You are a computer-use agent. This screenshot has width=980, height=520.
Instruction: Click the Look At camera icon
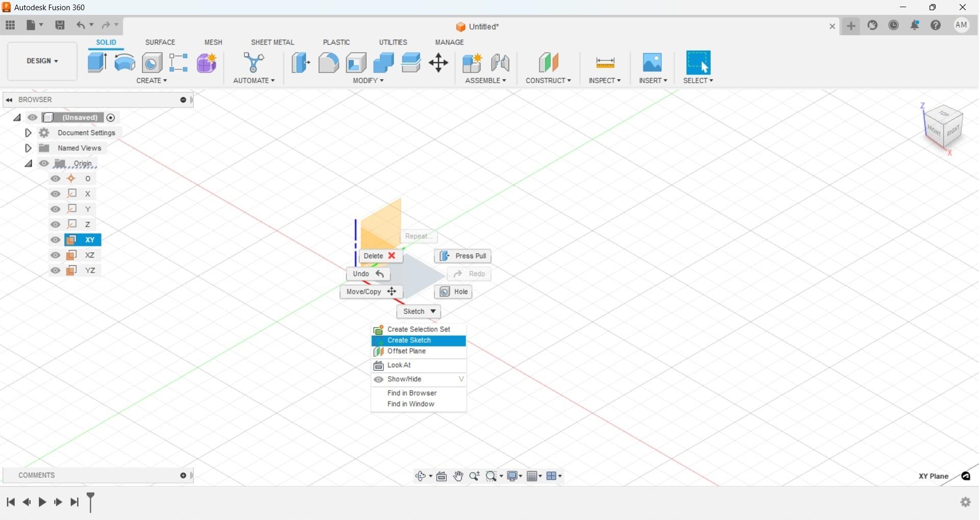click(x=442, y=477)
